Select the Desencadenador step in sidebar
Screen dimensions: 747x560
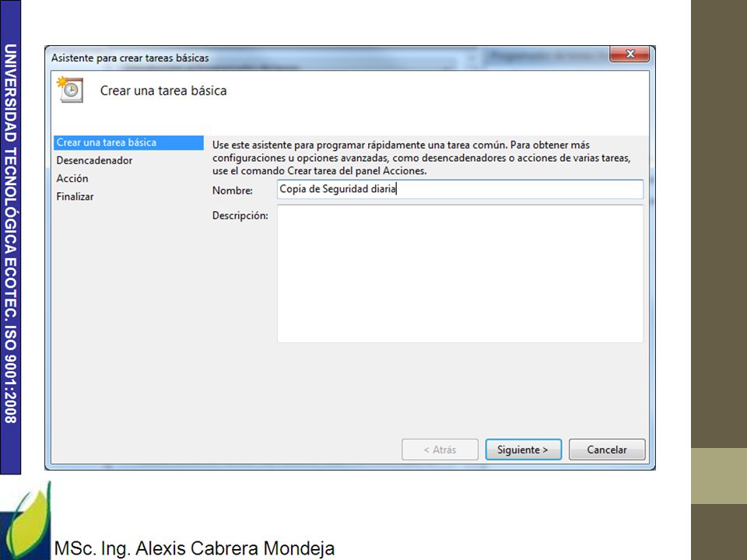click(94, 160)
